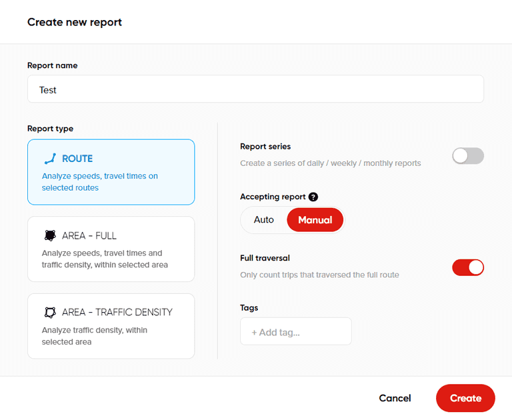Click the filled area polygon icon
The width and height of the screenshot is (512, 420).
click(x=49, y=235)
